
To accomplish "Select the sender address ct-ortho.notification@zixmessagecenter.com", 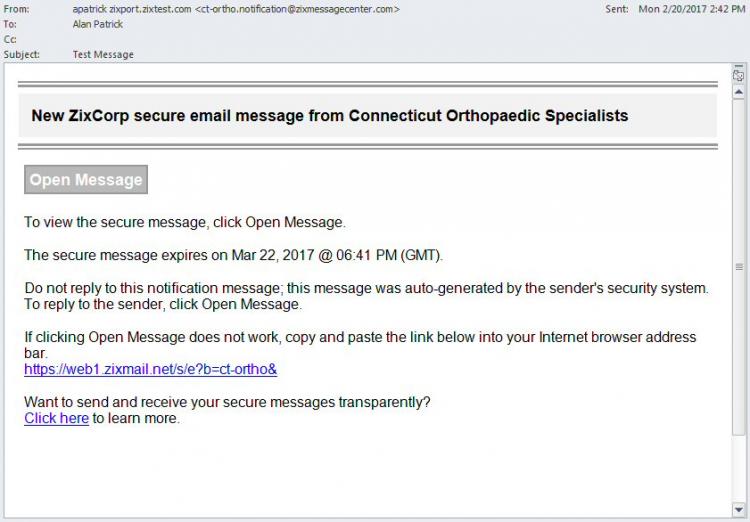I will click(297, 9).
